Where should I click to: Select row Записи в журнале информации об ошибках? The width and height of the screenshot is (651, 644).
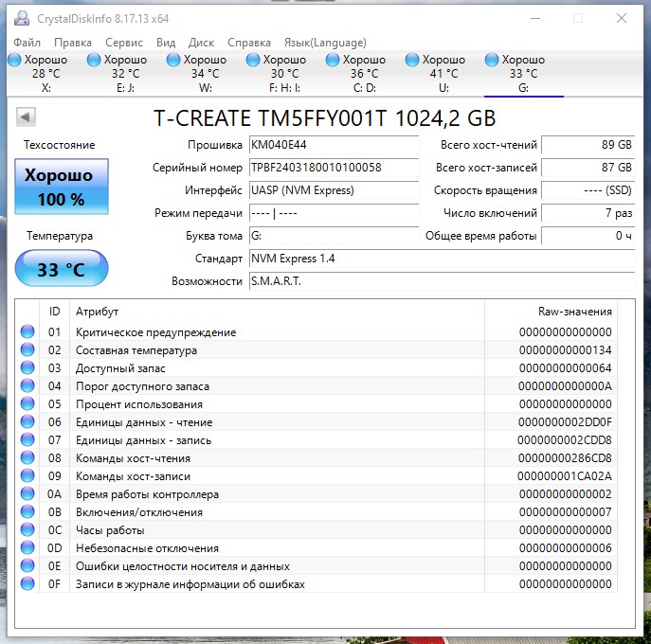[x=316, y=584]
